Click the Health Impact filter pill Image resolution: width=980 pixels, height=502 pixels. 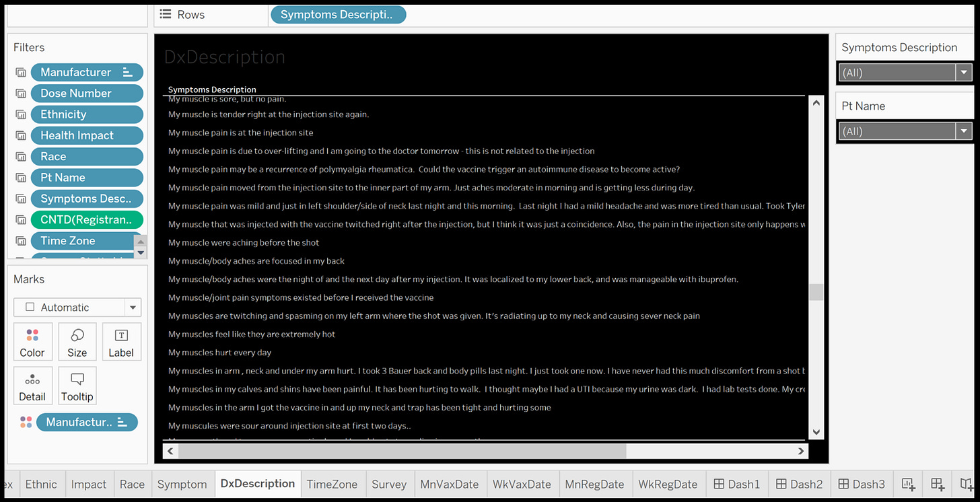pyautogui.click(x=87, y=135)
